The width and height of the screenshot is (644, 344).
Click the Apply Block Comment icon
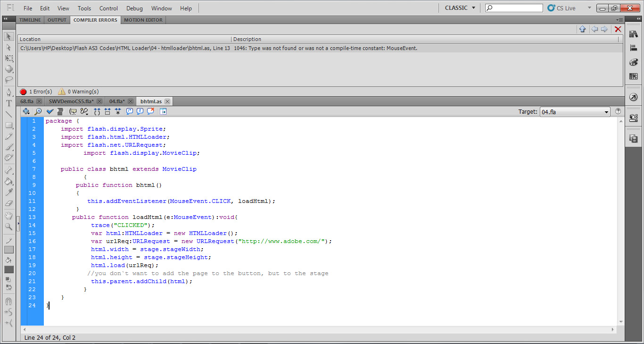tap(130, 111)
